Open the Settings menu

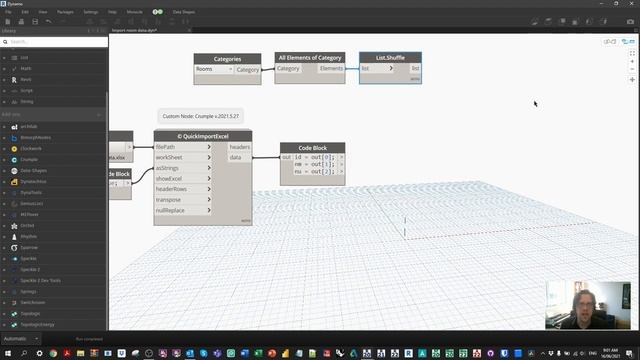pyautogui.click(x=91, y=12)
